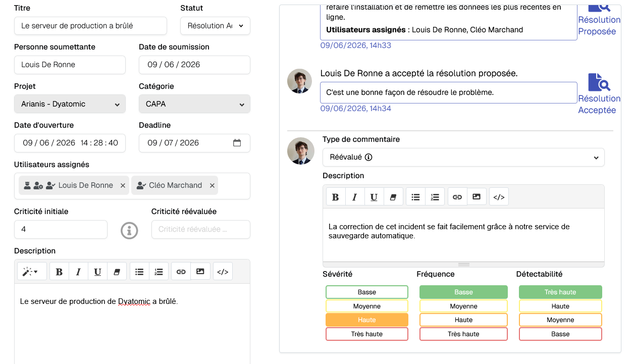
Task: Click the info icon beside Réévalué
Action: (x=368, y=157)
